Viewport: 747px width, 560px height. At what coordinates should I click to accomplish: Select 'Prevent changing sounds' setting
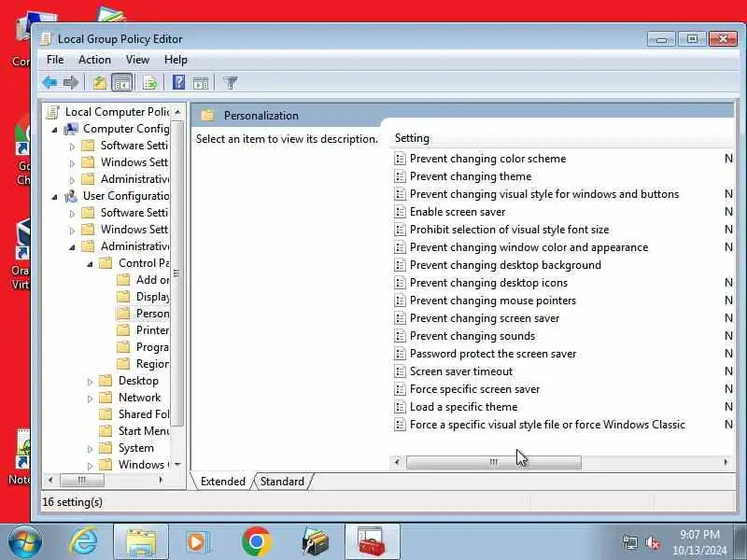click(472, 336)
